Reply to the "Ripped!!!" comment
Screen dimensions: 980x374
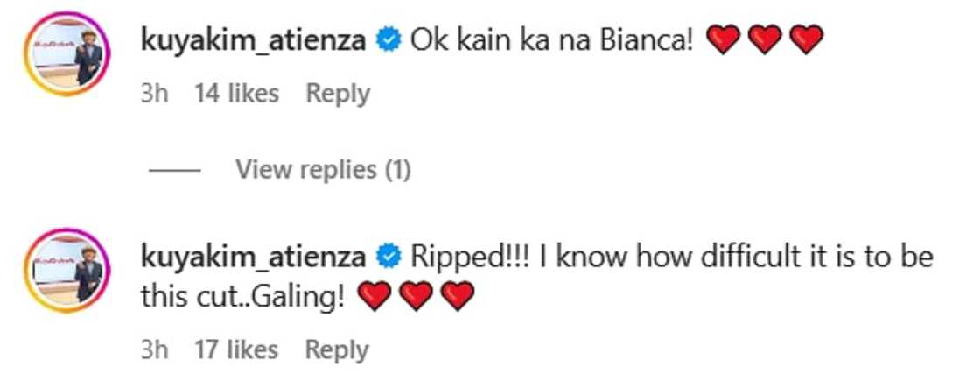tap(337, 349)
